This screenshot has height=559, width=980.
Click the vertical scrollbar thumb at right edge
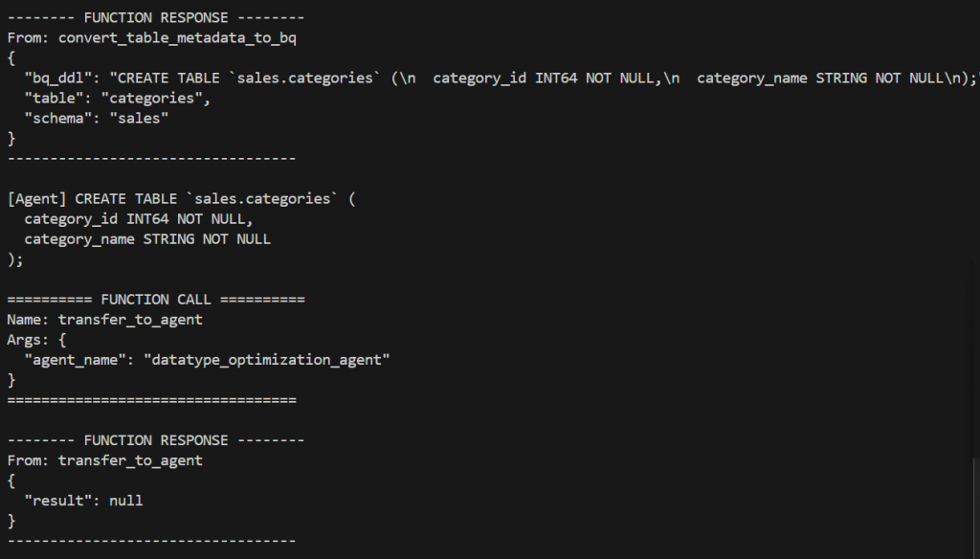coord(975,507)
